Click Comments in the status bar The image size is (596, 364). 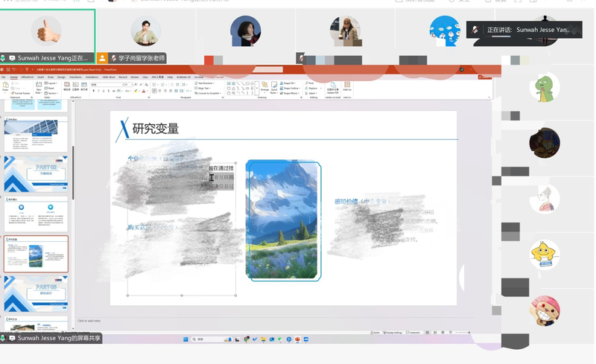(413, 333)
